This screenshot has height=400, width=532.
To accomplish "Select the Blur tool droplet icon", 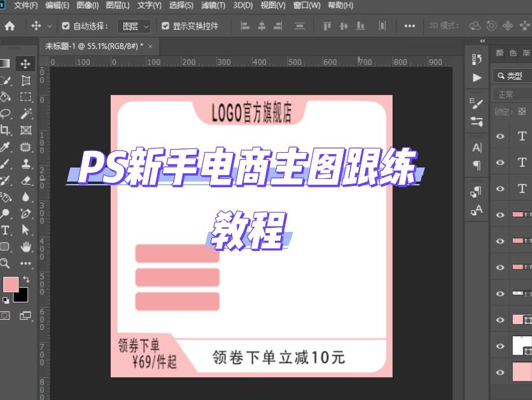I will 26,197.
